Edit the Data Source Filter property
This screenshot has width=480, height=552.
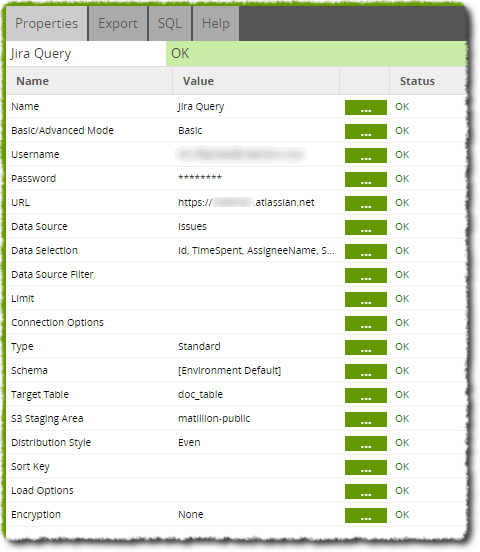pos(366,275)
